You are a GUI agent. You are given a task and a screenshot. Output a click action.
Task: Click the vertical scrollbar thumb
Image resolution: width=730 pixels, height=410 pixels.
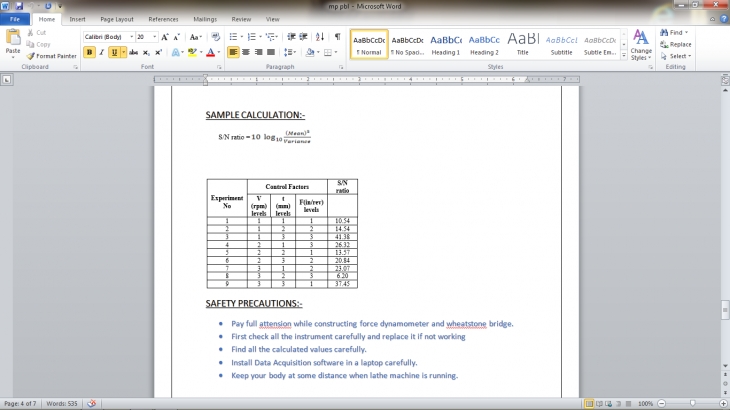point(725,310)
